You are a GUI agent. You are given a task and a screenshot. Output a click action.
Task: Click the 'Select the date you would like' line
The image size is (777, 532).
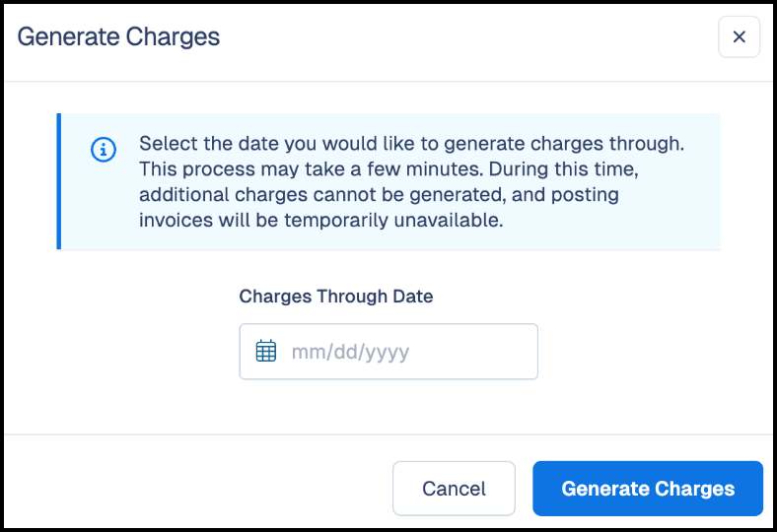[x=411, y=144]
